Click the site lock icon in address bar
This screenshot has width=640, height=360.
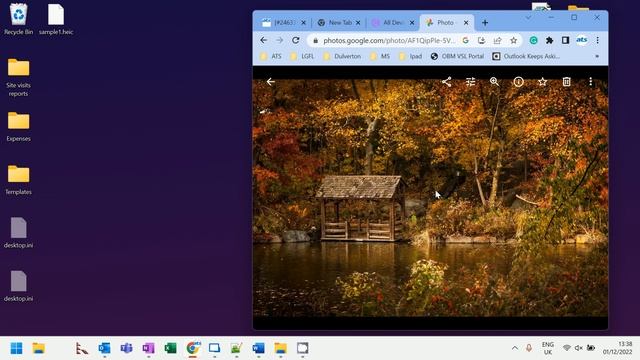click(315, 40)
